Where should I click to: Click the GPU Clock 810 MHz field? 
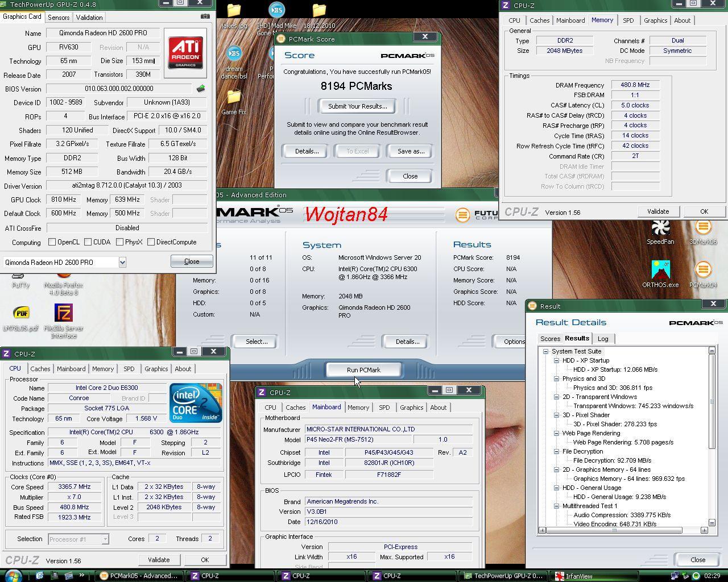(63, 199)
